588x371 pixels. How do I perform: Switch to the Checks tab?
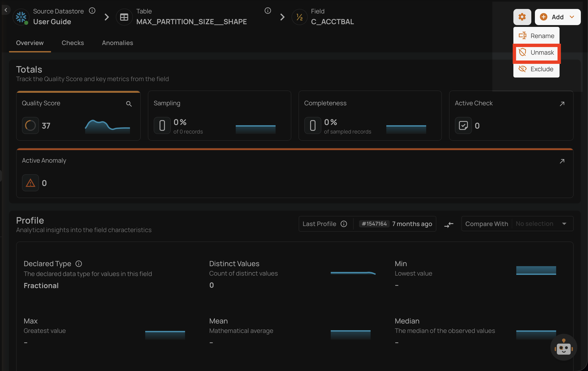tap(73, 43)
